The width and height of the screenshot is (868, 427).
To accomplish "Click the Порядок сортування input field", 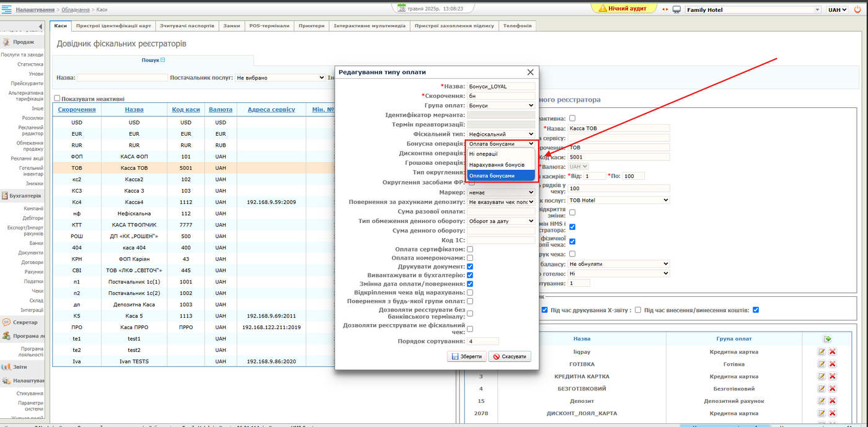I will pyautogui.click(x=483, y=341).
